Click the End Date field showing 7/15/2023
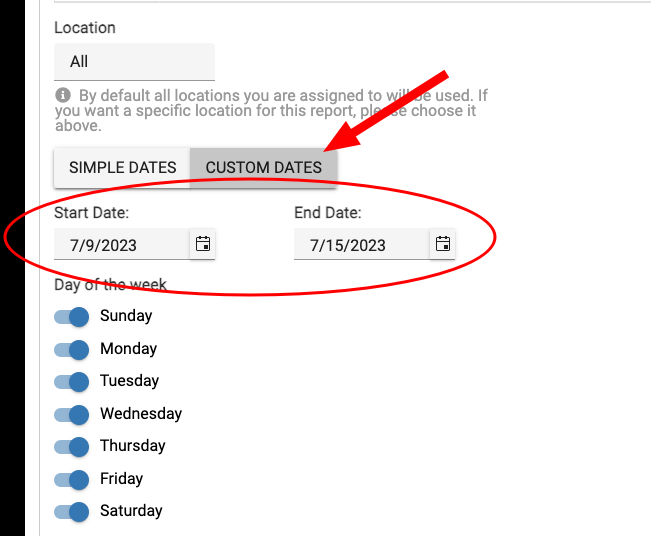The width and height of the screenshot is (651, 536). click(360, 245)
